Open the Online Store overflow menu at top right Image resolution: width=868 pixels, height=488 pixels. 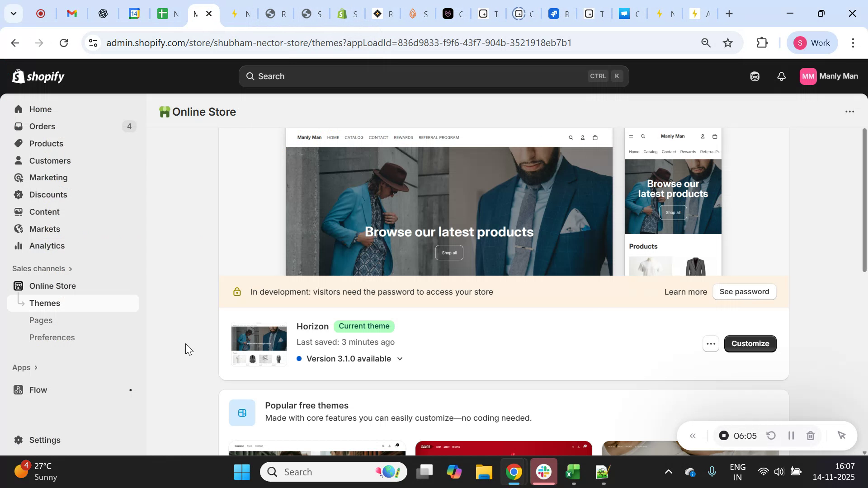click(x=849, y=112)
